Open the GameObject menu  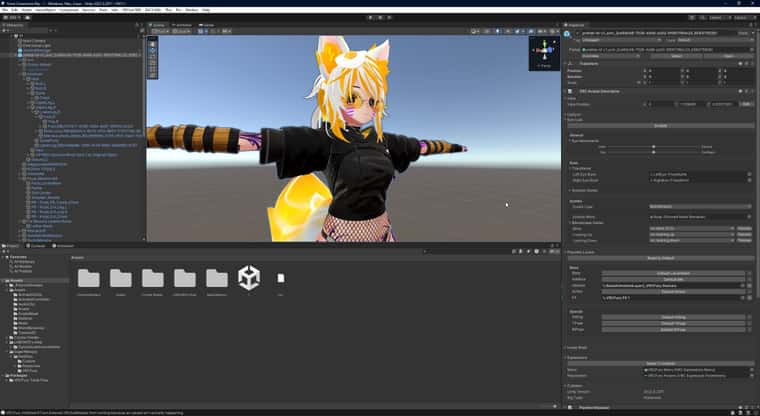(x=46, y=10)
